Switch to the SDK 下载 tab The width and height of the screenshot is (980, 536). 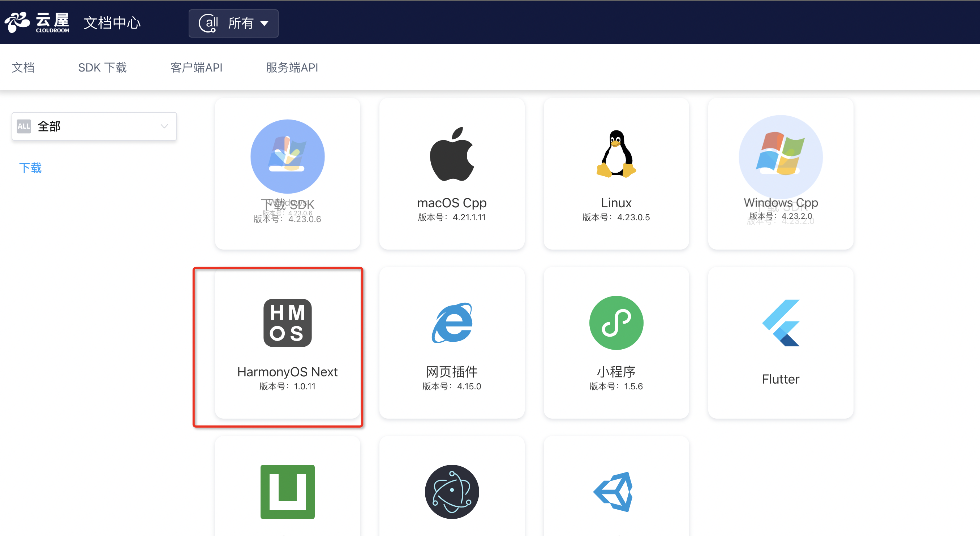coord(102,67)
